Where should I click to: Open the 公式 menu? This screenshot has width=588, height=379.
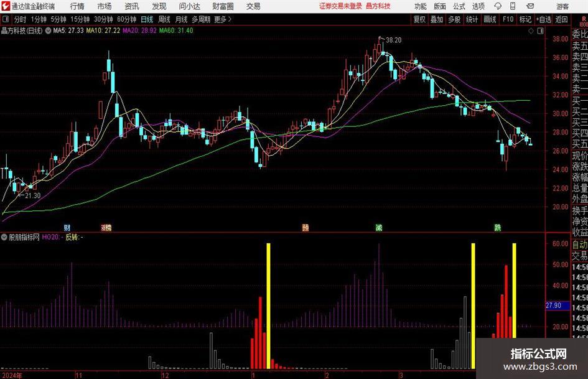pyautogui.click(x=459, y=6)
